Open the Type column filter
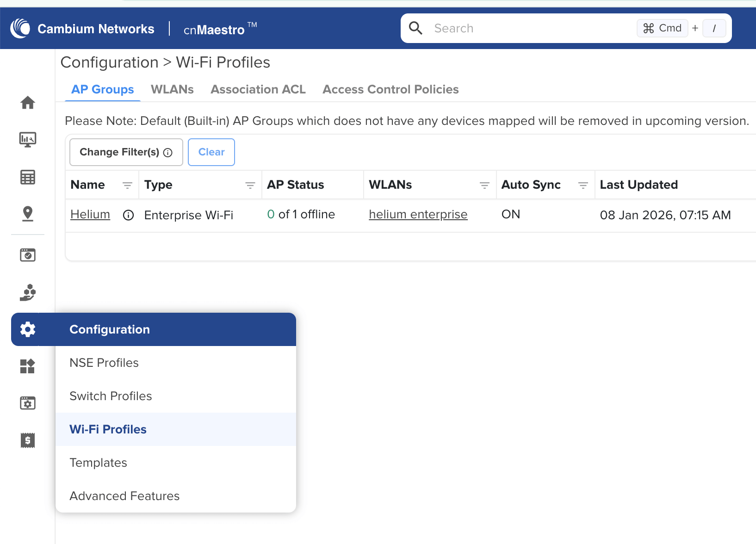 (250, 185)
